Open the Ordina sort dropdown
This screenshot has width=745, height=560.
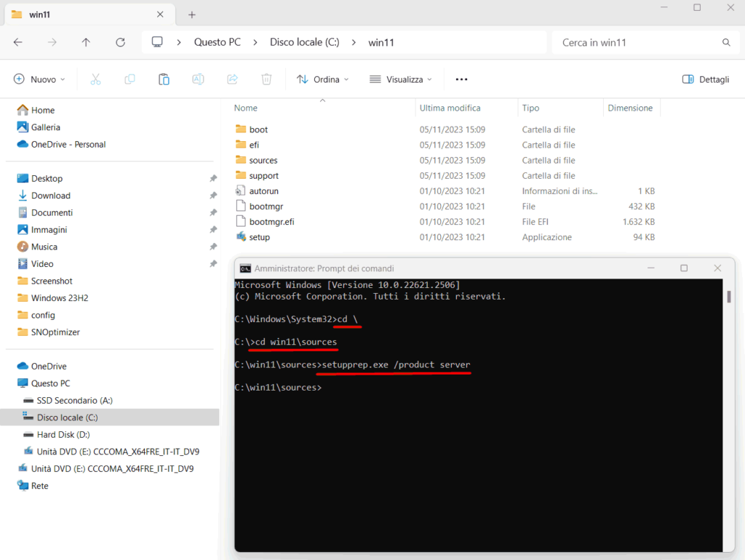[322, 79]
